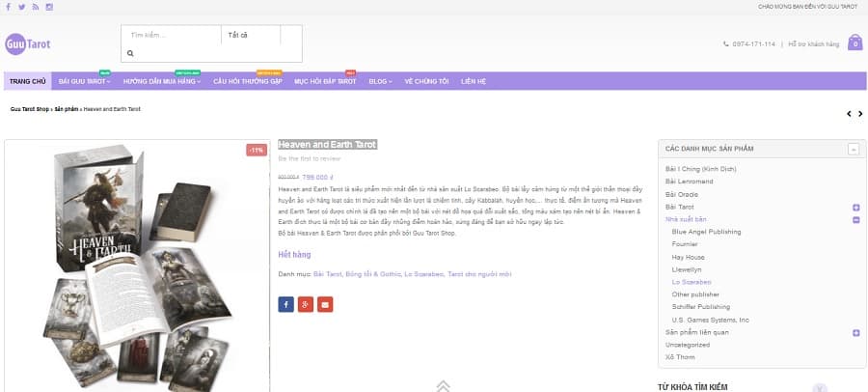Open the Hướng dẫn mua hàng dropdown
868x392 pixels.
pyautogui.click(x=162, y=81)
